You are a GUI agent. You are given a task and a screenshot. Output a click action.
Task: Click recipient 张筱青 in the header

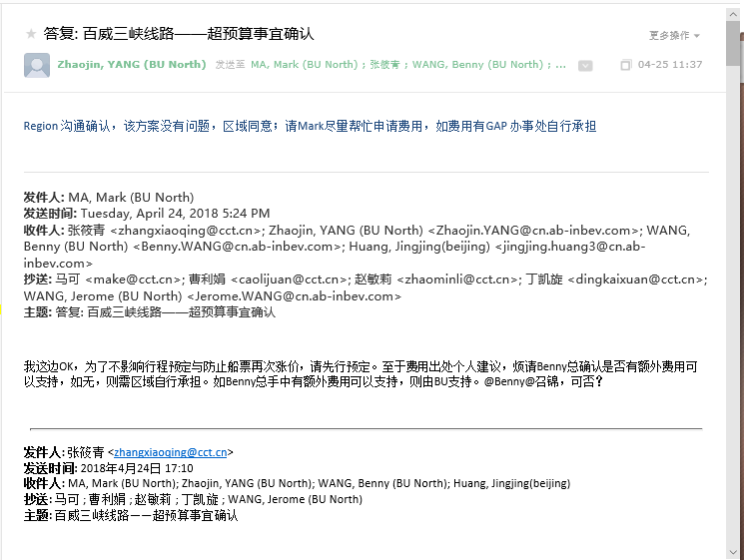tap(386, 65)
